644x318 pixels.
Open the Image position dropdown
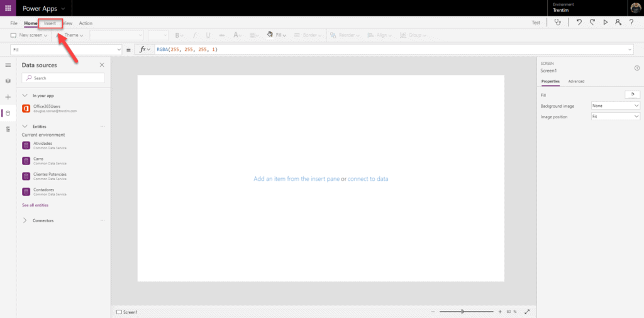coord(615,116)
